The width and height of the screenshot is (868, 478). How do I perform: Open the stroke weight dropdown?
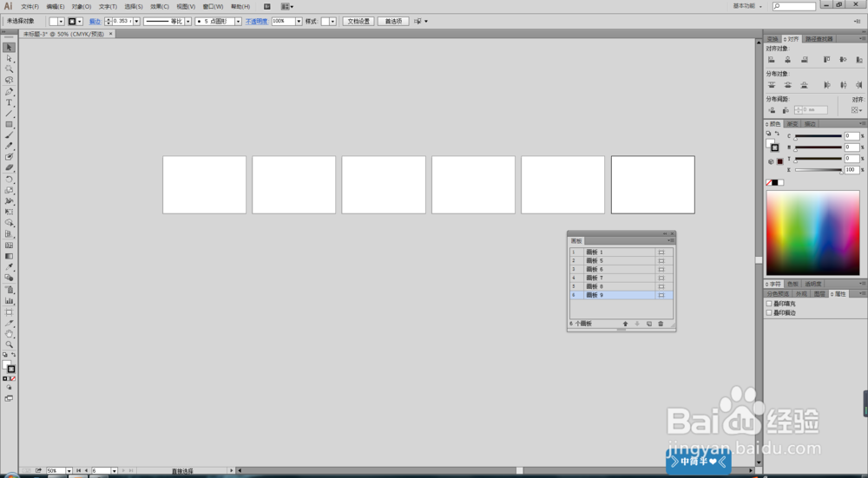click(x=137, y=22)
